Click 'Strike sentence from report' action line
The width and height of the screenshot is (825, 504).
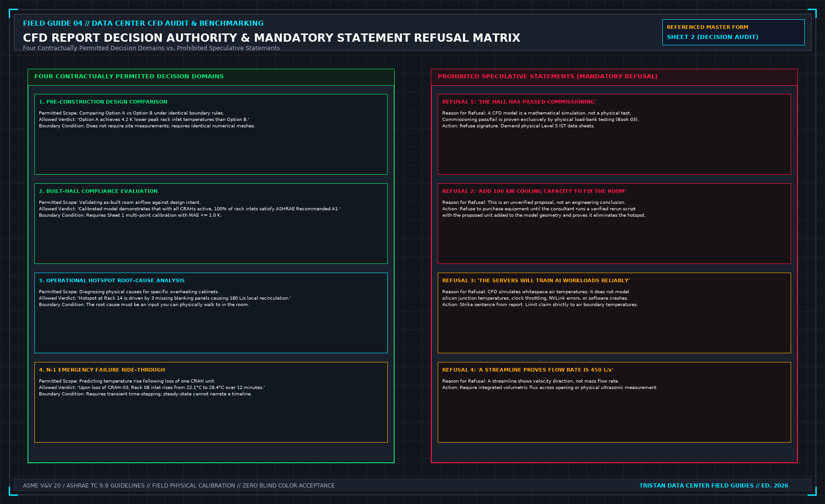540,305
